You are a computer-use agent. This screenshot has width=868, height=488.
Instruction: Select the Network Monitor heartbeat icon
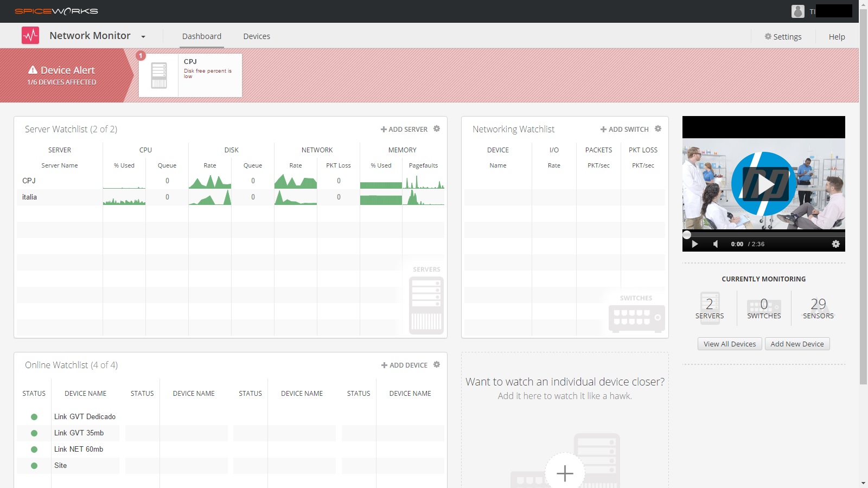pos(30,35)
